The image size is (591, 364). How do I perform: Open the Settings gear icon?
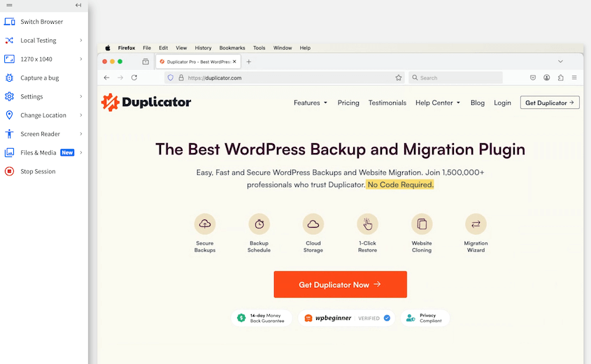click(9, 96)
